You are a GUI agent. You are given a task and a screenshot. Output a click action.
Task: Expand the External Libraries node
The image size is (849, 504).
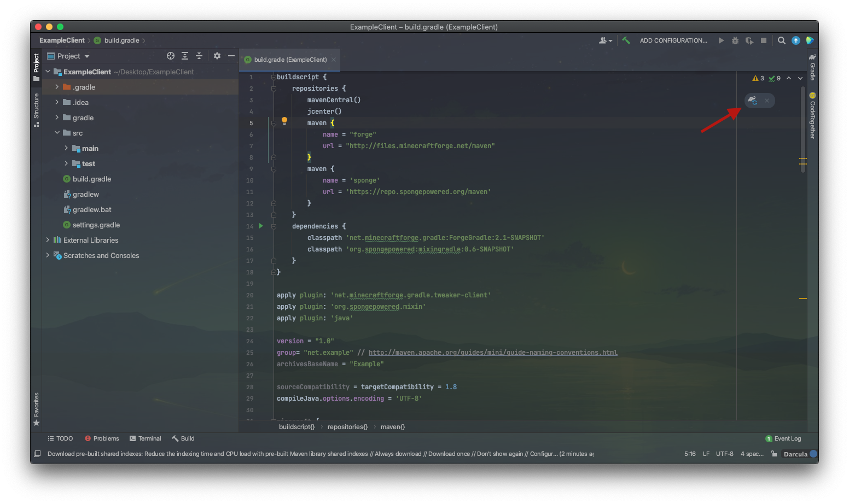48,240
